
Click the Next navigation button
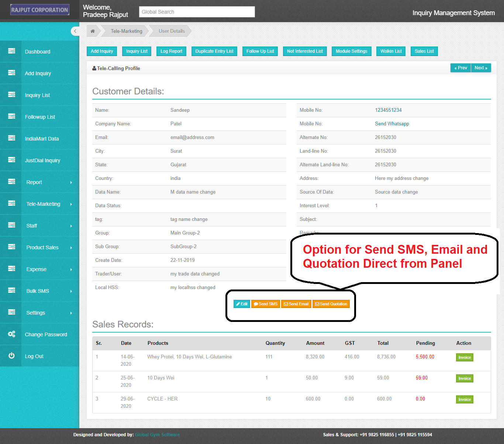click(x=481, y=67)
